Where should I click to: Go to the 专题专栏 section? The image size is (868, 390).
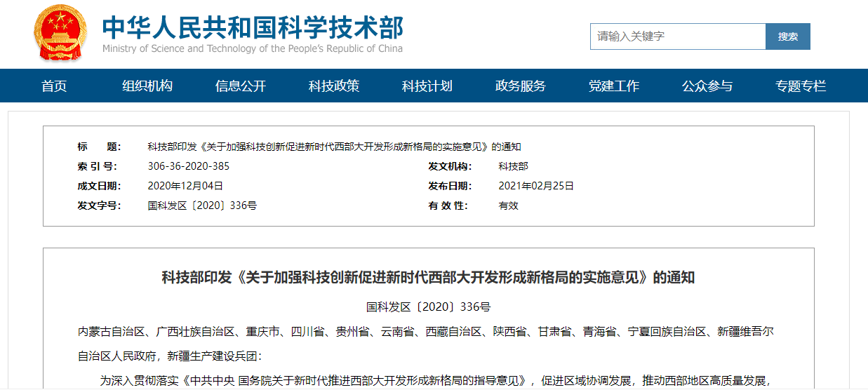(x=801, y=86)
